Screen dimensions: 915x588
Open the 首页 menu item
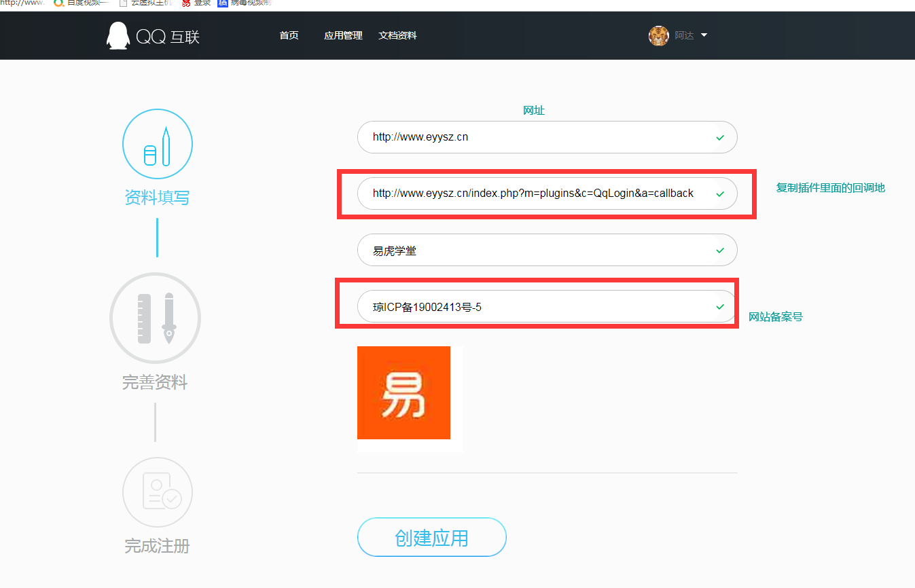[x=289, y=36]
